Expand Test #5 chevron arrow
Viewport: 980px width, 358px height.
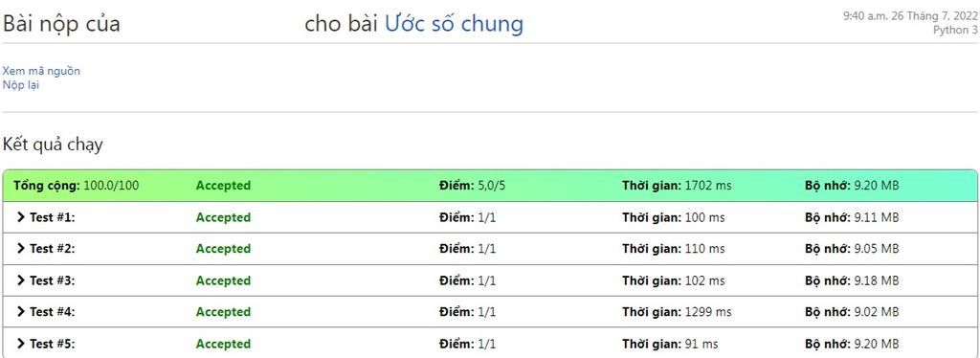pos(21,344)
